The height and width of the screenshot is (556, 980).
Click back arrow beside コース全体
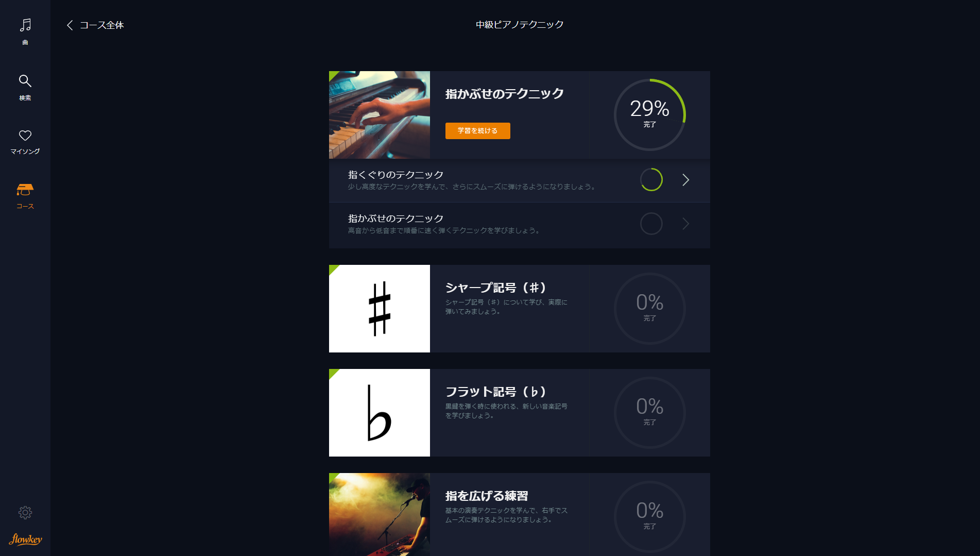(70, 25)
